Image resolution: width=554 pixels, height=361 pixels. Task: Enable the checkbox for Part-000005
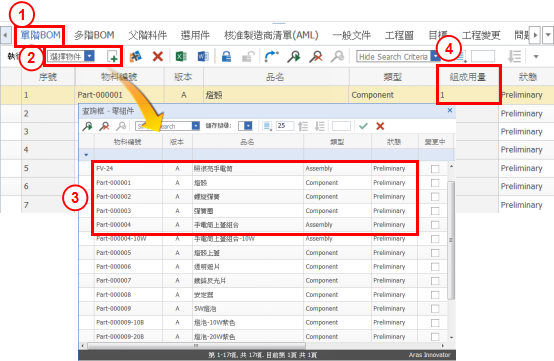[x=435, y=253]
